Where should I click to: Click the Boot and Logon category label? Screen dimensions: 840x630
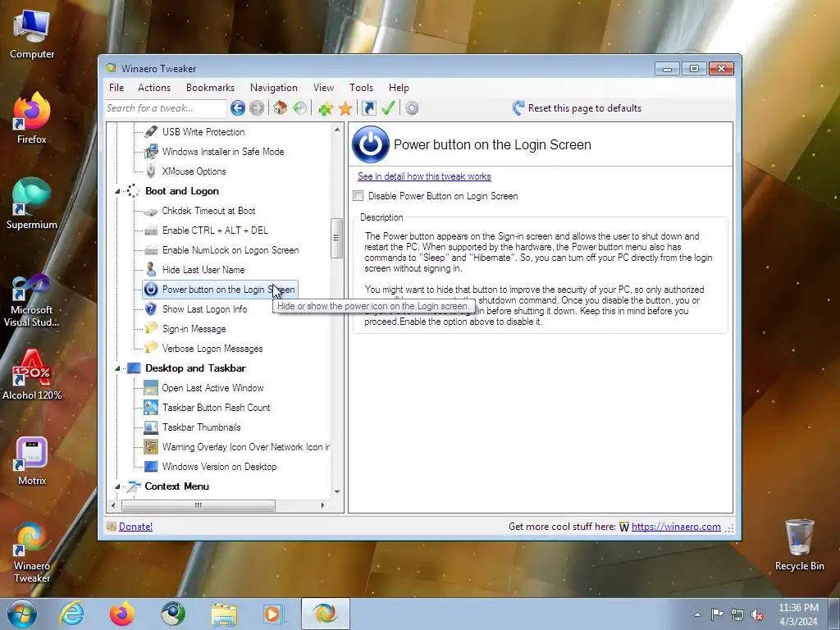pos(181,191)
